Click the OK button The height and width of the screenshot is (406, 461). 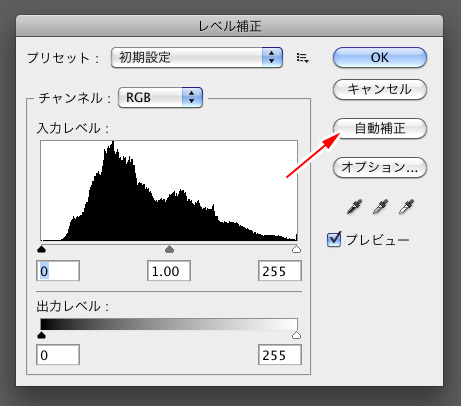point(380,57)
